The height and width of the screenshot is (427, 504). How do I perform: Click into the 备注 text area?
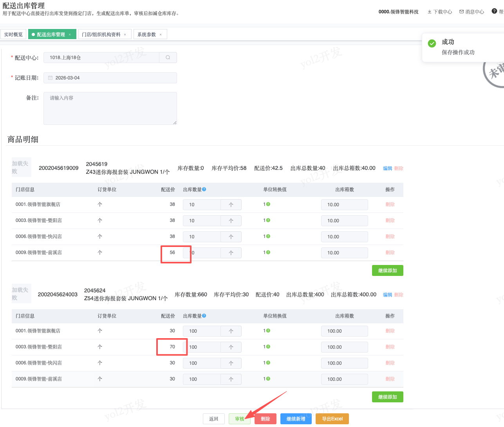pos(110,108)
